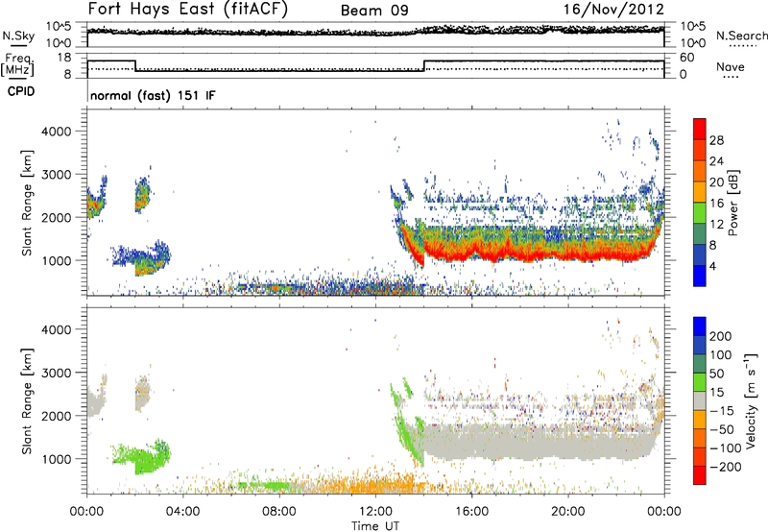Click the date '16/Nov/2012'

[613, 9]
